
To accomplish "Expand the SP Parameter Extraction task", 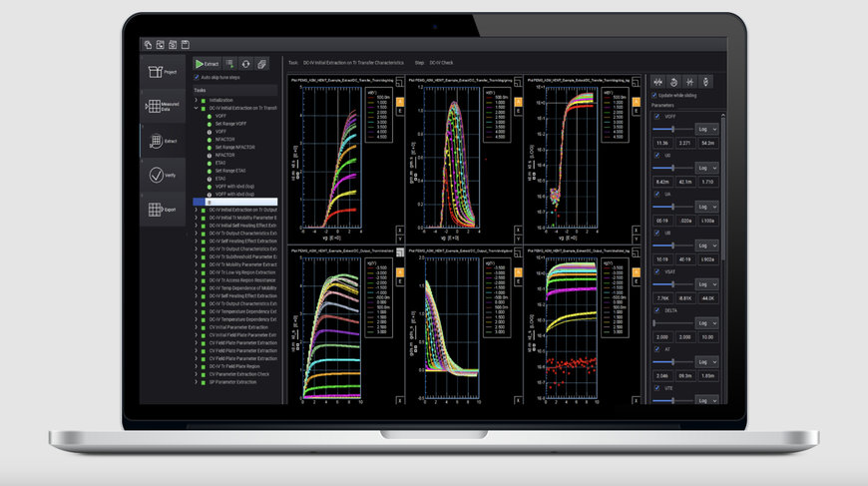I will (196, 382).
